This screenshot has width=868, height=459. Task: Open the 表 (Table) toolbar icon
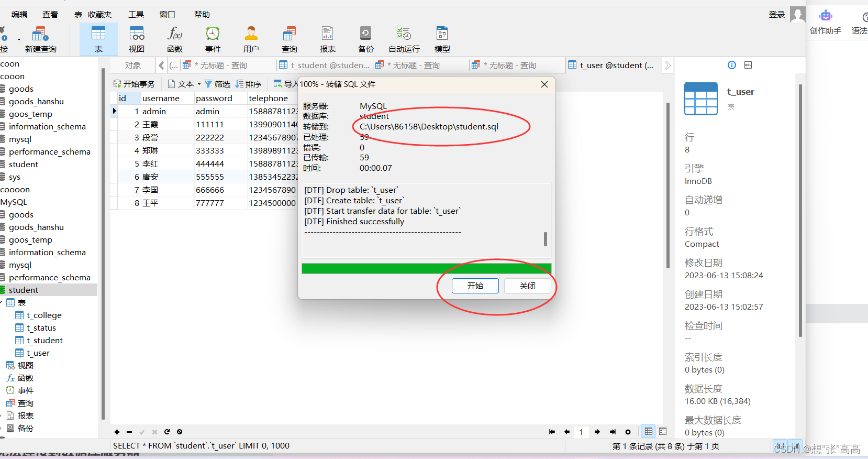98,39
